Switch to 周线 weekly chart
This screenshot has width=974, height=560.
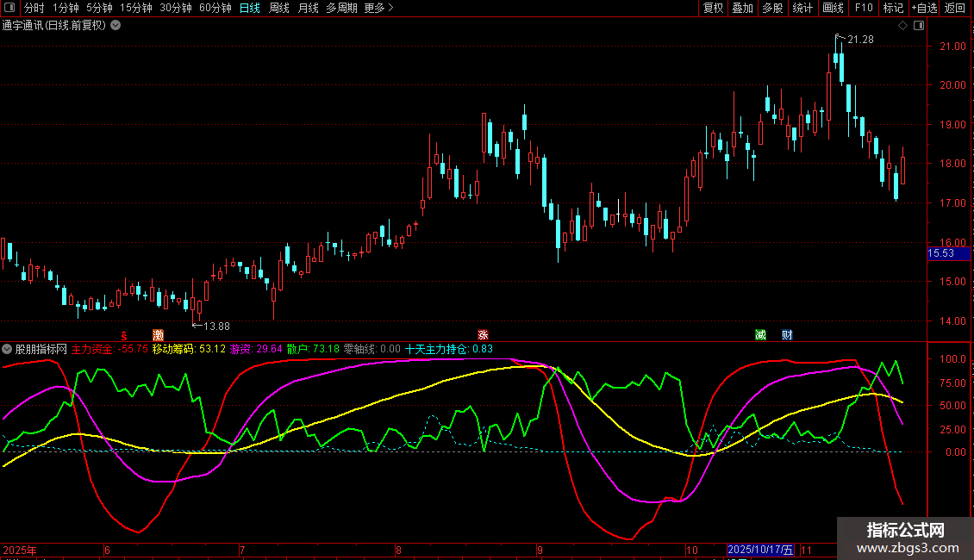pyautogui.click(x=279, y=8)
